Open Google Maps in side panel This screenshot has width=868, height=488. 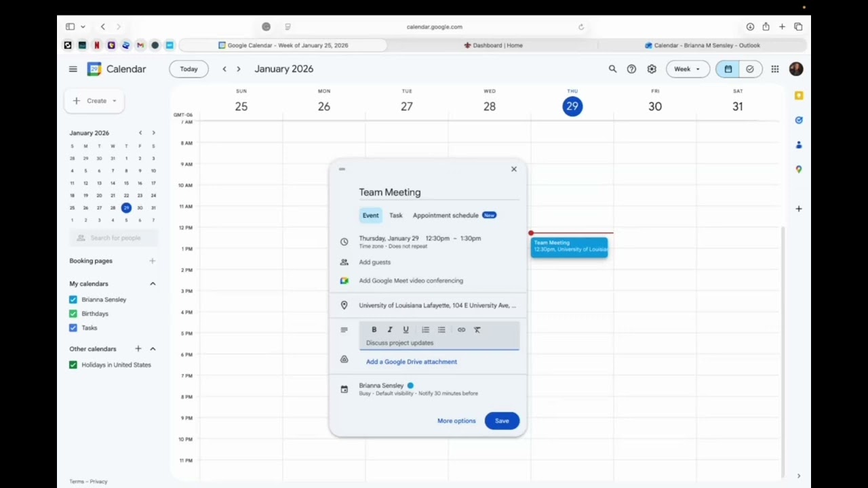[x=799, y=169]
